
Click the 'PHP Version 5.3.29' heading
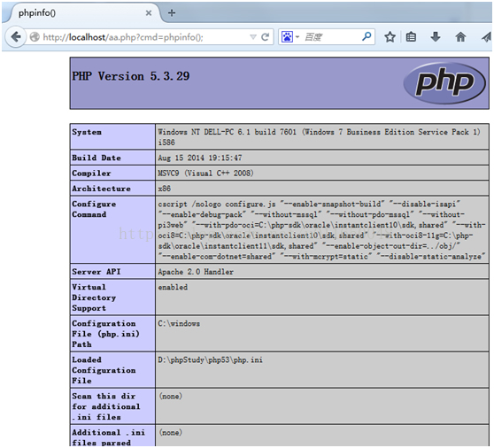[131, 76]
